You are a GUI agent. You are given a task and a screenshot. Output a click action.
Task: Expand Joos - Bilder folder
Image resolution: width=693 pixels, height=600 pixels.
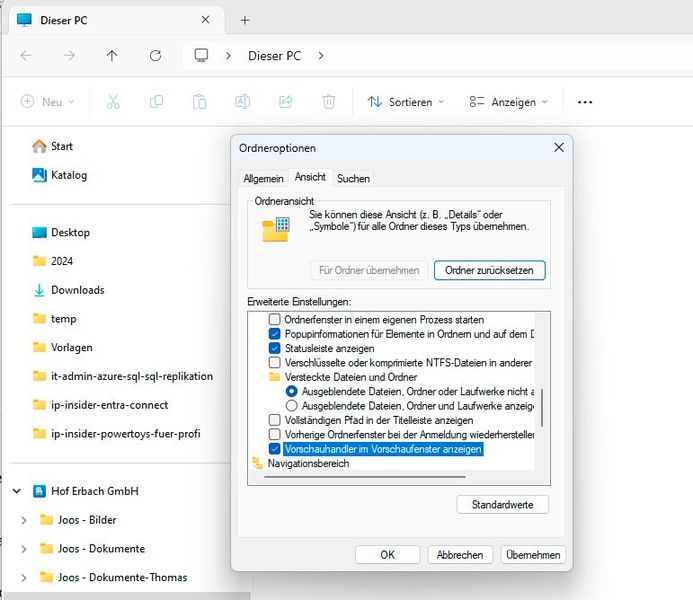(x=24, y=520)
